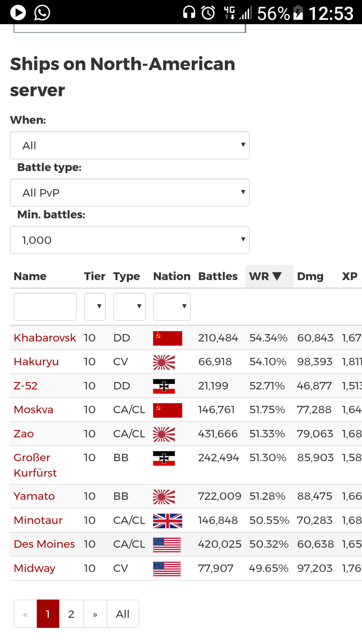362x644 pixels.
Task: Expand the Min. battles dropdown
Action: (x=130, y=240)
